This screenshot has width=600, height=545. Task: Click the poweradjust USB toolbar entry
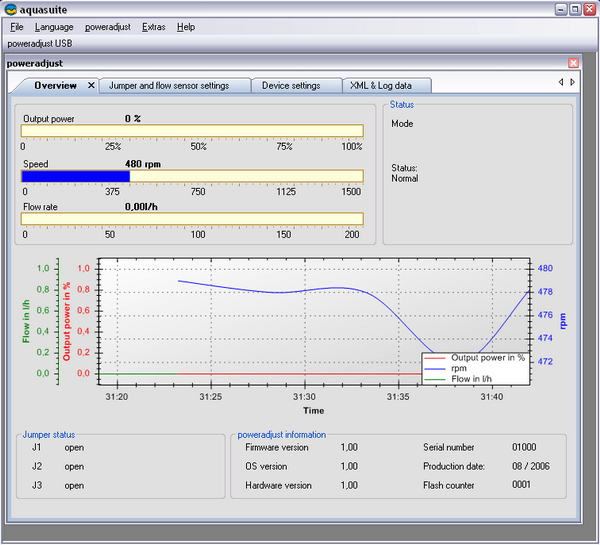click(x=40, y=44)
